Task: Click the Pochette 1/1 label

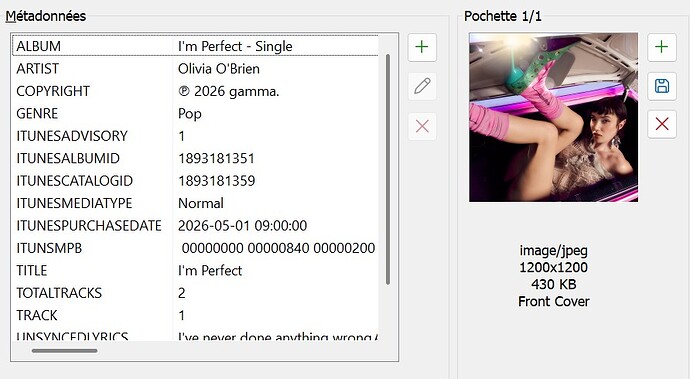Action: pyautogui.click(x=503, y=16)
